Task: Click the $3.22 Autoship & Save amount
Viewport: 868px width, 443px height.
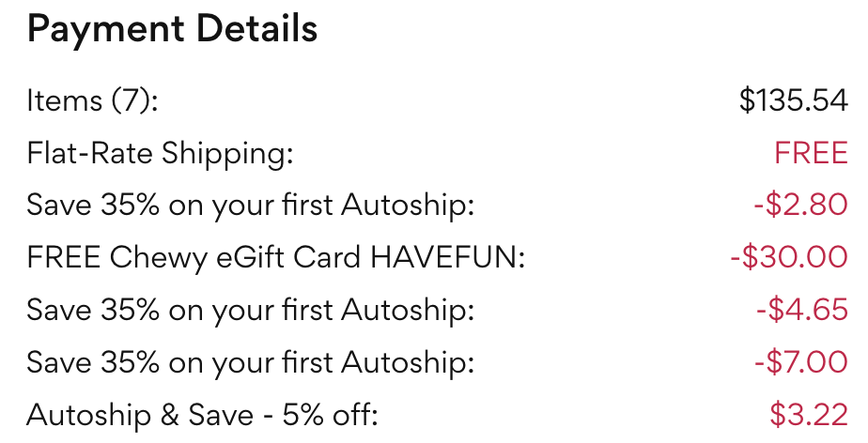Action: 808,414
